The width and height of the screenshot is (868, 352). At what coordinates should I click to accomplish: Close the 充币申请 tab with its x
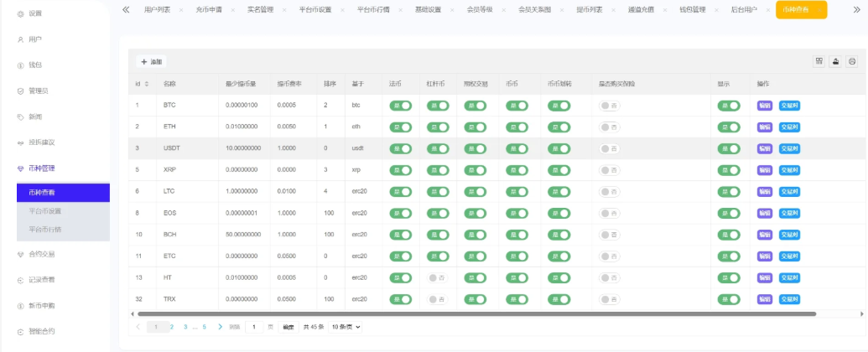(232, 10)
